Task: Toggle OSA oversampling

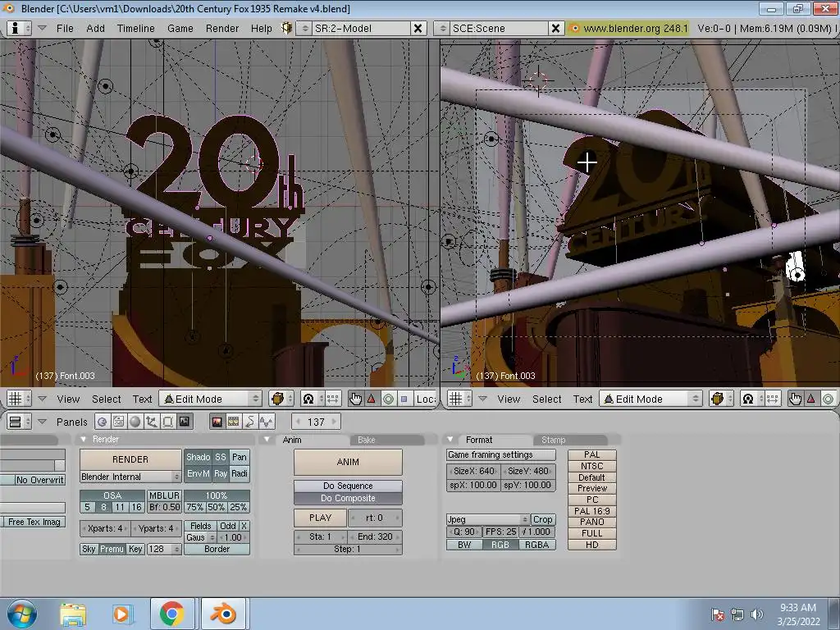Action: (112, 495)
